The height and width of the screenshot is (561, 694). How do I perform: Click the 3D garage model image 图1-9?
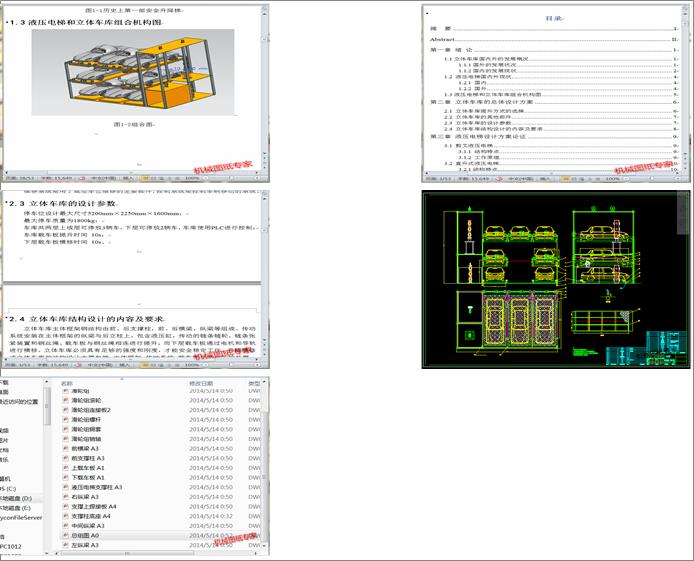tap(133, 73)
